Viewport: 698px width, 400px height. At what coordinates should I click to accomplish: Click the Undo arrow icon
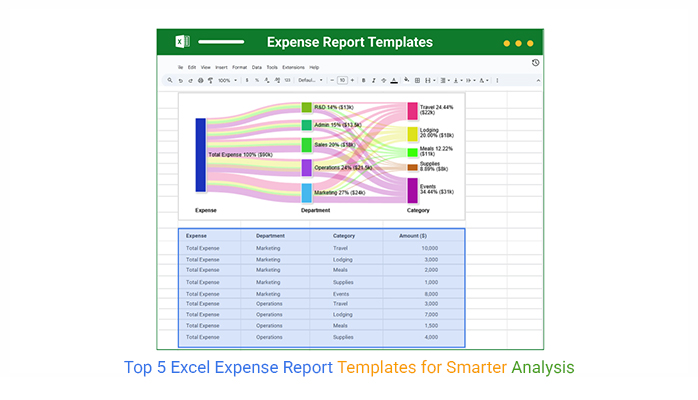click(x=180, y=81)
